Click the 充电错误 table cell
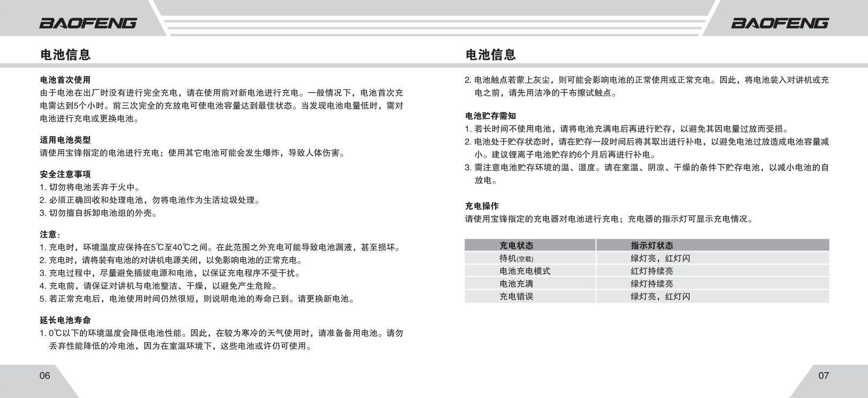 [517, 297]
